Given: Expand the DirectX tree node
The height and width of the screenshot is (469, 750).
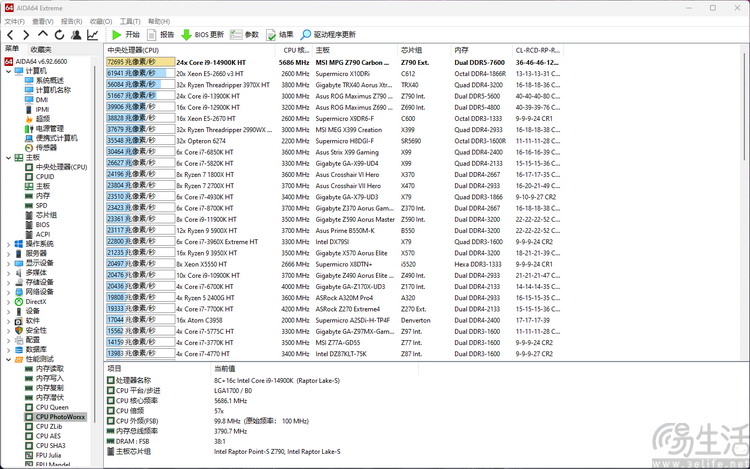Looking at the screenshot, I should [x=8, y=302].
